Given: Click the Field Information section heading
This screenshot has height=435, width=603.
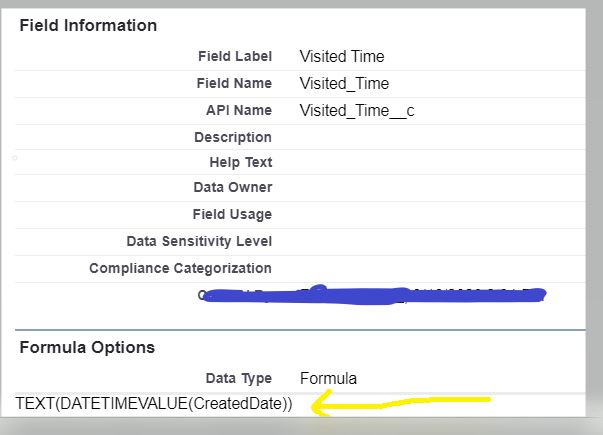Looking at the screenshot, I should click(x=88, y=25).
